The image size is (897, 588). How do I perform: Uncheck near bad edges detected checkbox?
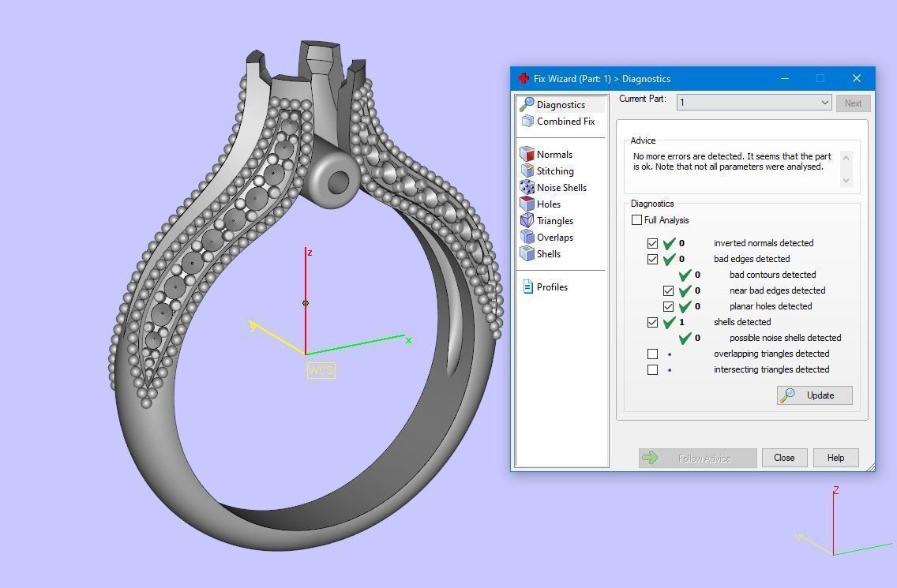pyautogui.click(x=668, y=290)
